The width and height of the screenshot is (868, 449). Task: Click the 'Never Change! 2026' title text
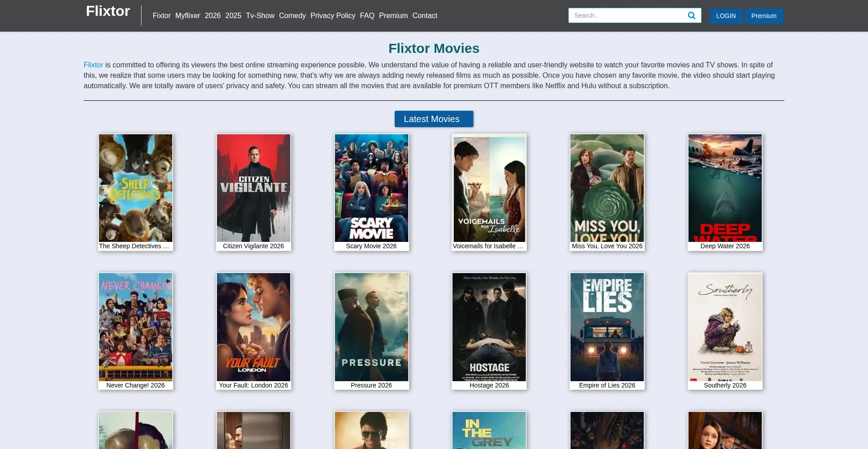click(x=136, y=385)
